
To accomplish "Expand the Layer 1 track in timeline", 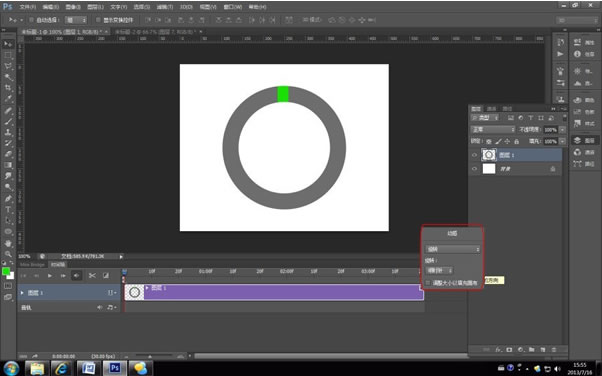I will pos(22,293).
